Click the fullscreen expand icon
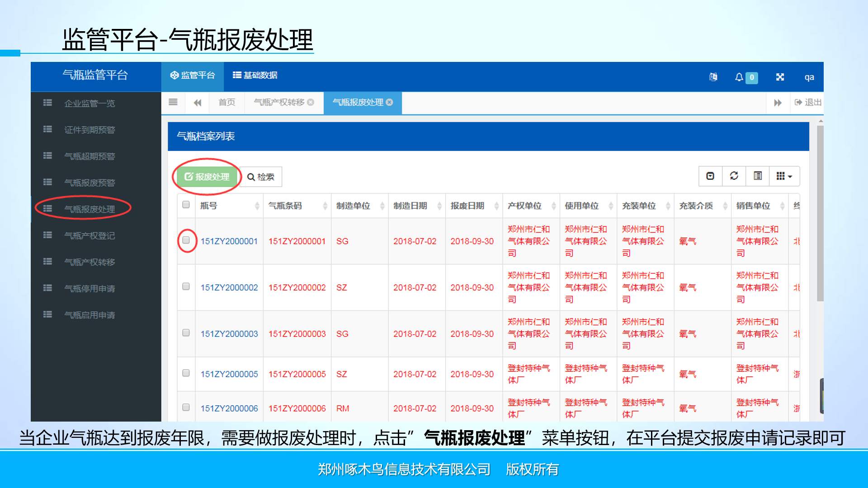 (780, 77)
